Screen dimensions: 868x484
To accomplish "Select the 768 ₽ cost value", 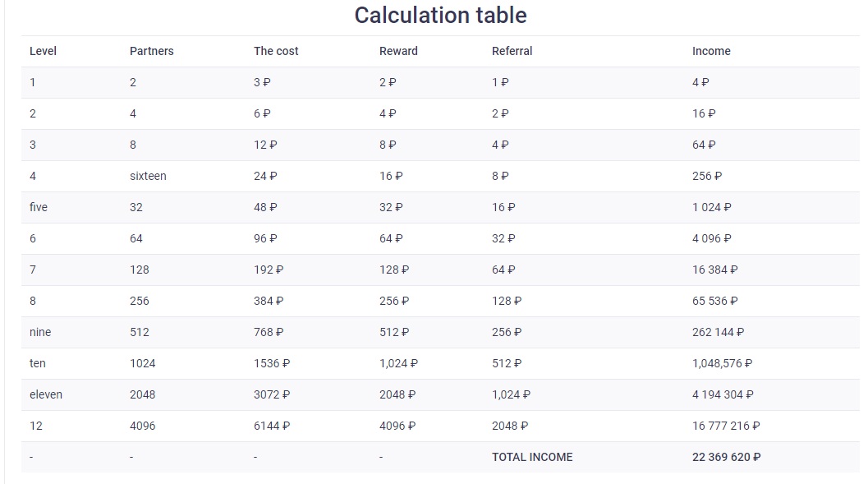I will coord(268,332).
